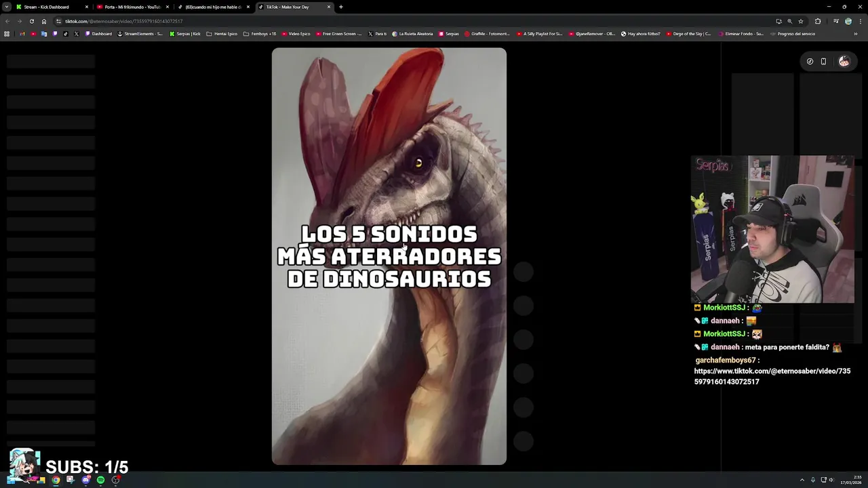Close the Porta - Mi frikimundo tab

(167, 7)
